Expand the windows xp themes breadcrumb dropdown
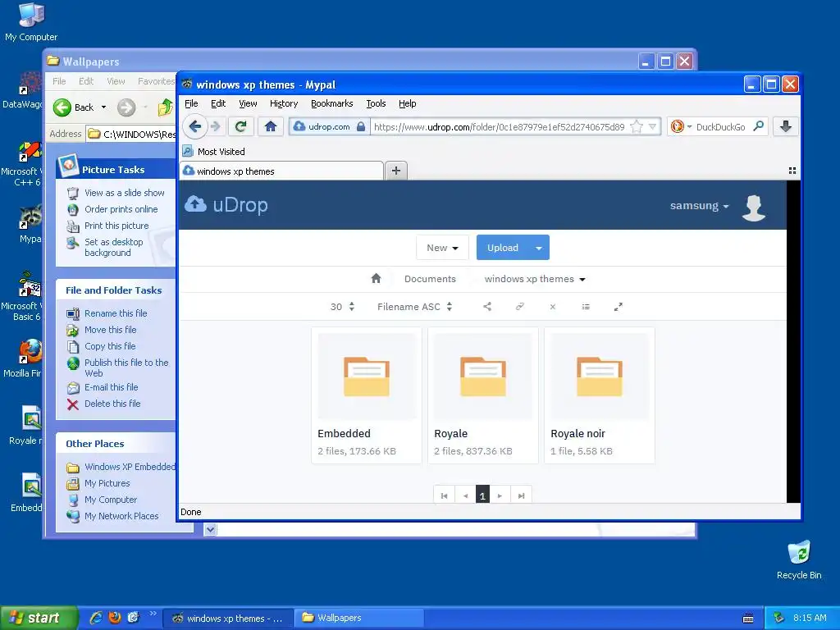This screenshot has height=630, width=840. tap(582, 279)
